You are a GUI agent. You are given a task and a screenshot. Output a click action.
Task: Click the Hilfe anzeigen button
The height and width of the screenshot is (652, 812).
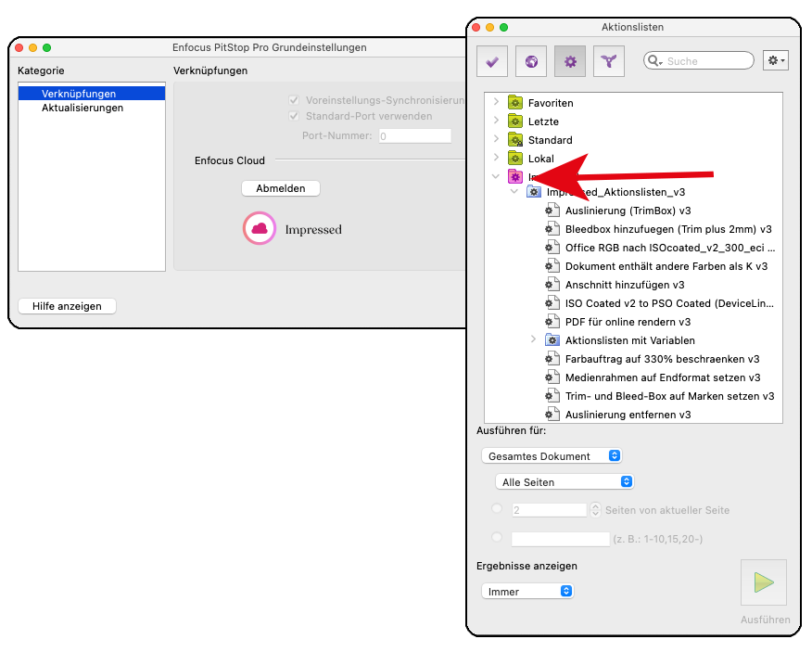[67, 306]
